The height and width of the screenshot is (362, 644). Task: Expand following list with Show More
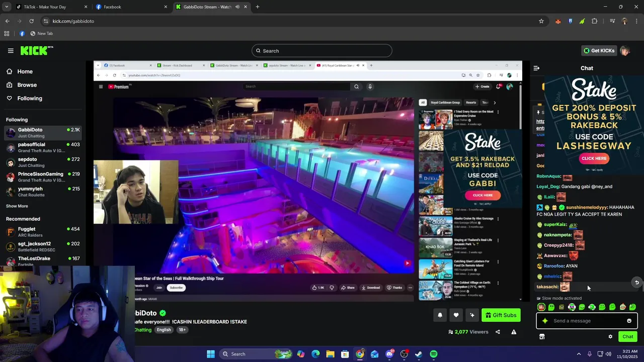(17, 206)
